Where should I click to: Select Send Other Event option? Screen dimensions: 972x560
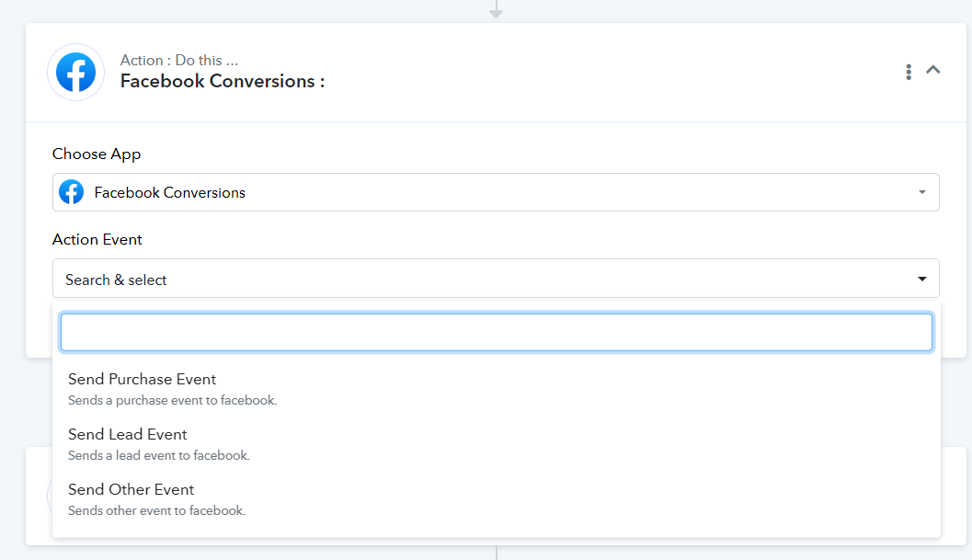pyautogui.click(x=496, y=499)
